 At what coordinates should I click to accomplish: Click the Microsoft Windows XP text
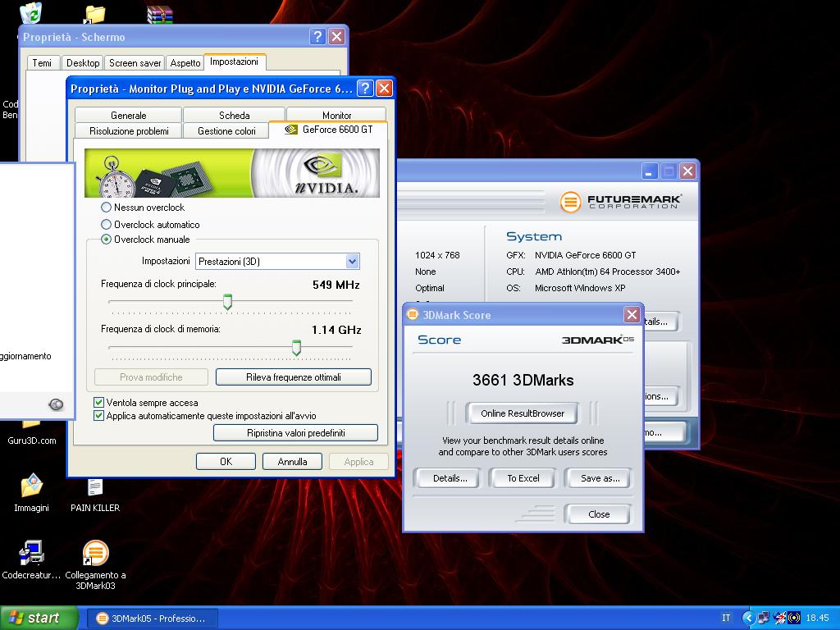point(580,288)
